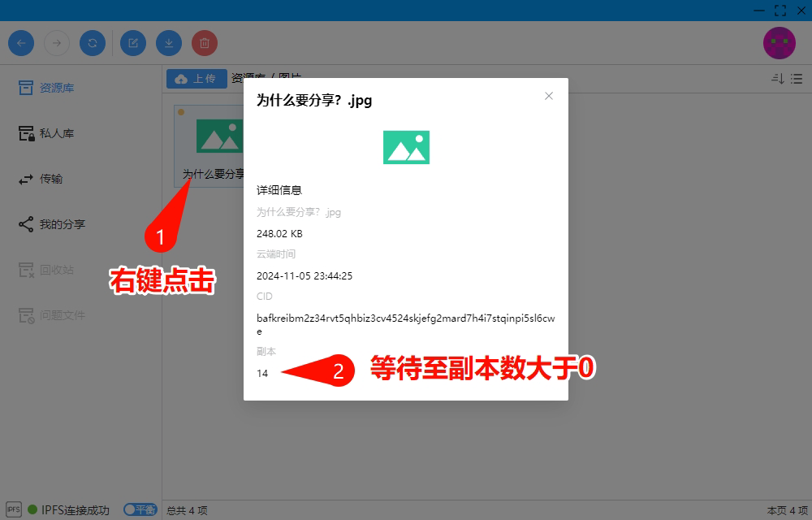
Task: Click IPFS连接成功 status text
Action: click(x=75, y=510)
